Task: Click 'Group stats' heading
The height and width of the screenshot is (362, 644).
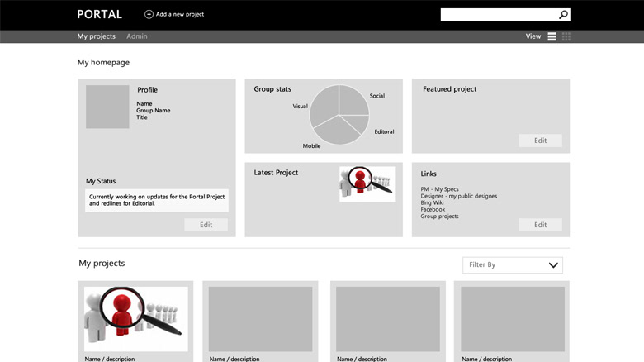Action: [x=272, y=89]
